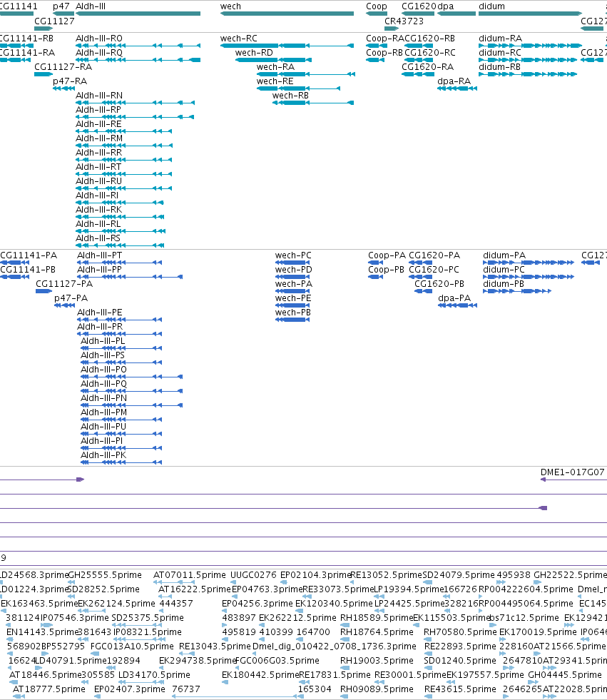Viewport: 607px width, 700px height.
Task: Click transcript Aldh-III-RN label
Action: [99, 96]
